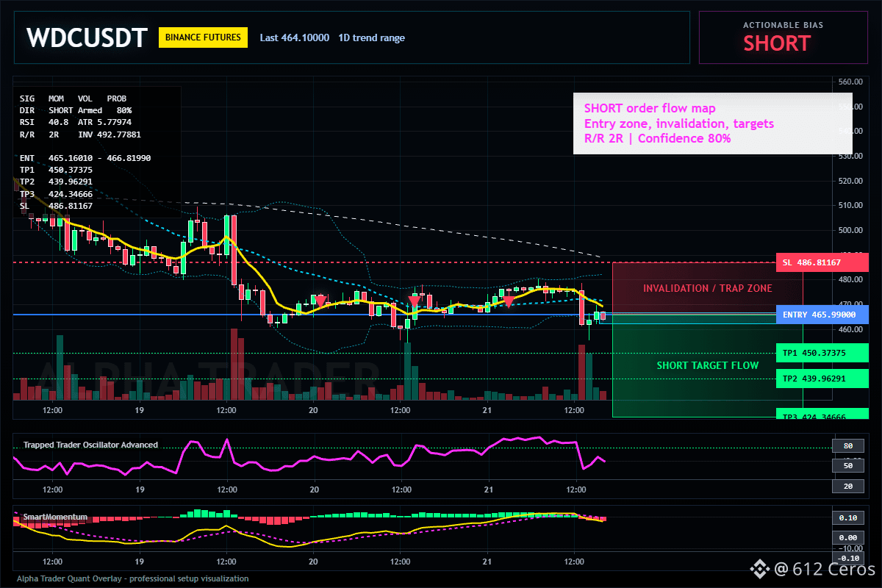Image resolution: width=882 pixels, height=588 pixels.
Task: Click the red sell-signal triangle just after date 21
Action: pyautogui.click(x=508, y=301)
